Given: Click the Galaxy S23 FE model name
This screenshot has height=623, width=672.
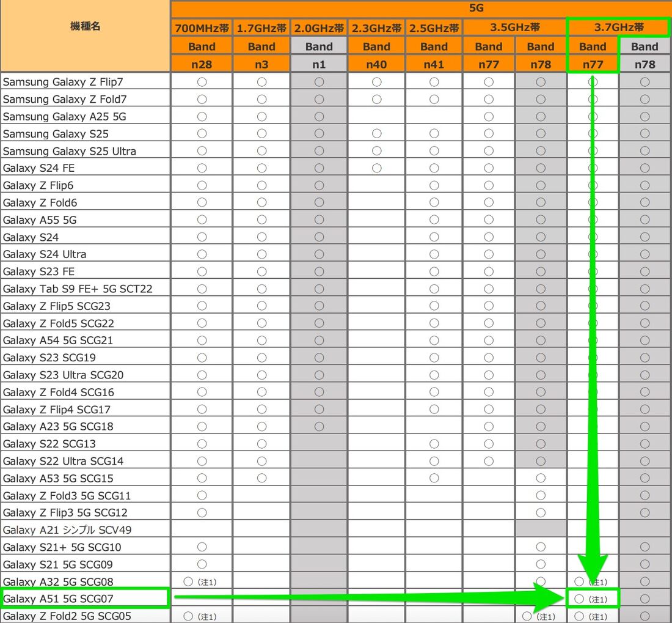Looking at the screenshot, I should [38, 271].
